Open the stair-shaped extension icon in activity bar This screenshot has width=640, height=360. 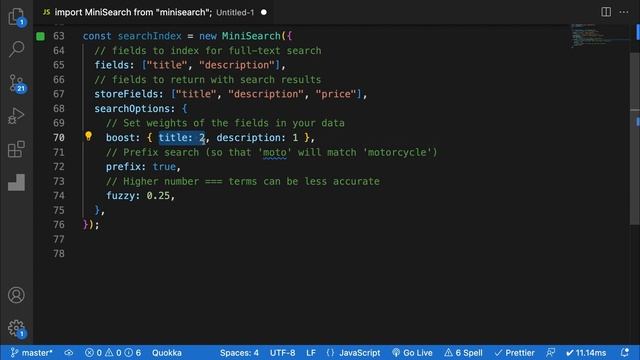pyautogui.click(x=16, y=182)
